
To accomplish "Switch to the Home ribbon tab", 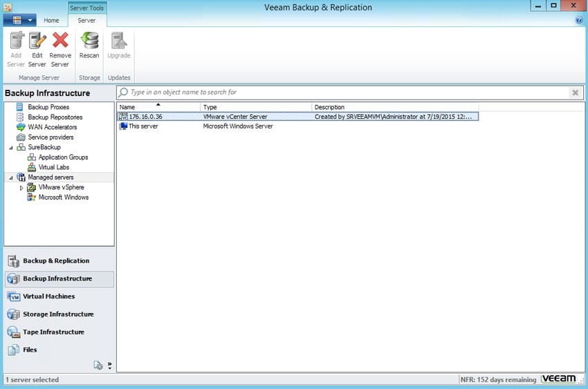I will [x=51, y=21].
